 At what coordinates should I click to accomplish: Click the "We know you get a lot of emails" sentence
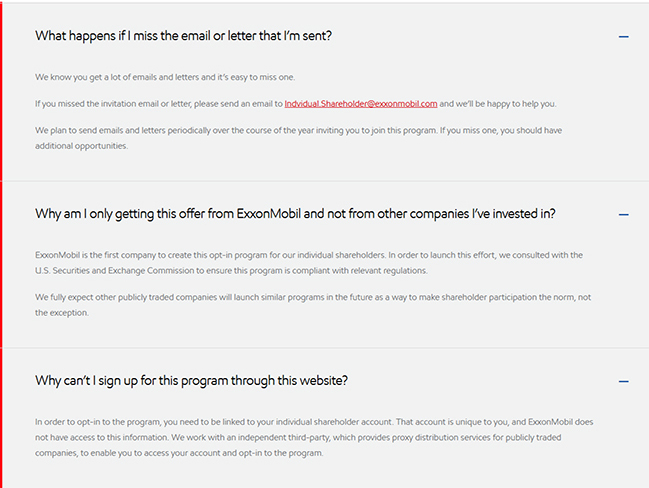pos(165,77)
